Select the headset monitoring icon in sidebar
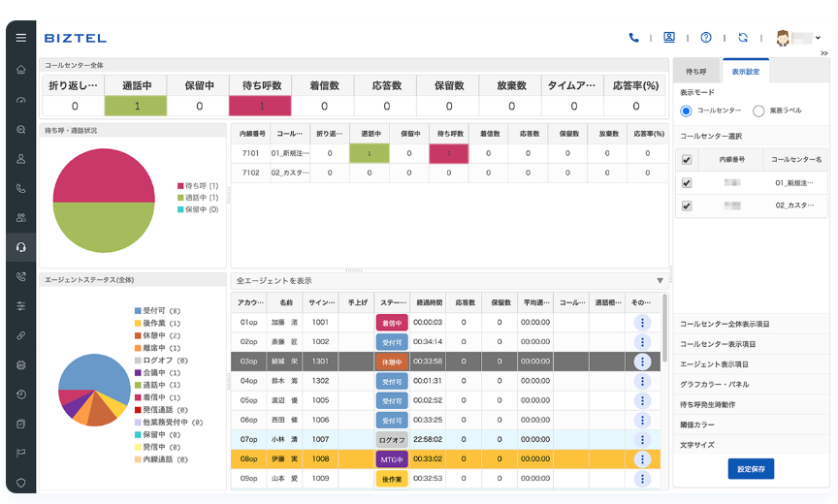 point(21,247)
